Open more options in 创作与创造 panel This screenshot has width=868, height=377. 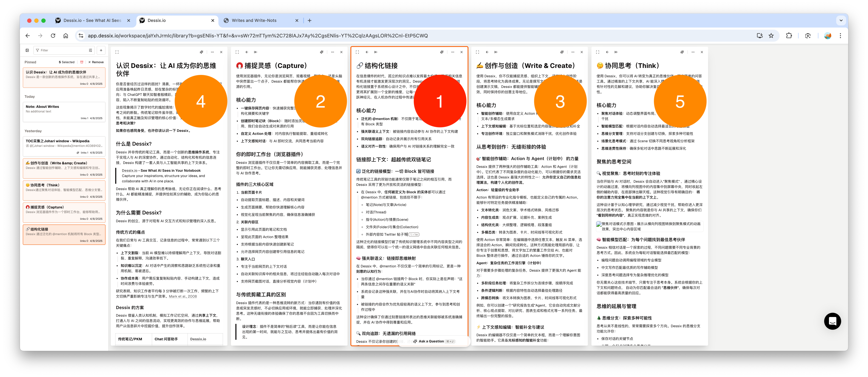point(573,52)
